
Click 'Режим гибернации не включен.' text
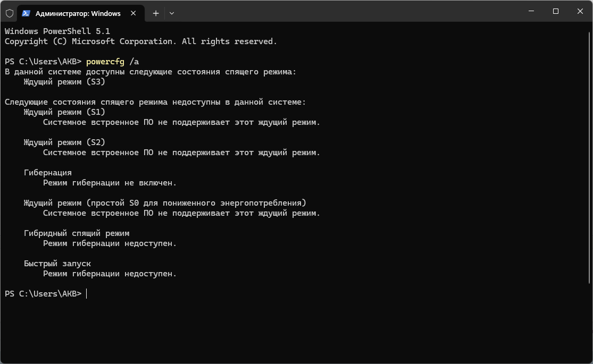pos(110,183)
